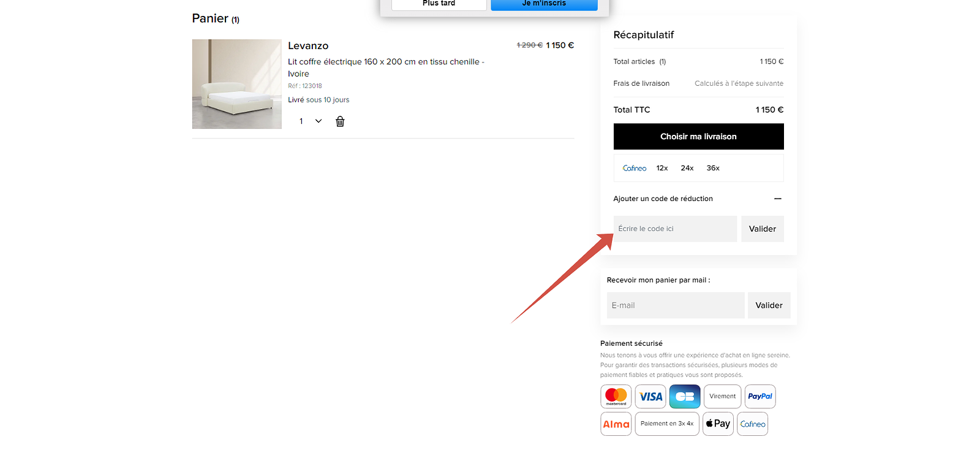Click the Recevoir mon panier par mail label
The image size is (980, 461).
658,280
